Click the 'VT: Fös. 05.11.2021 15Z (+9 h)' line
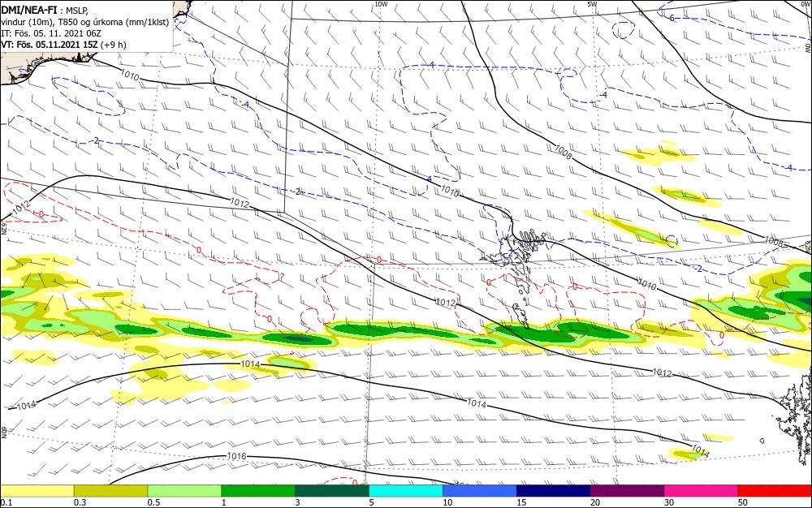812x508 pixels. (x=63, y=45)
